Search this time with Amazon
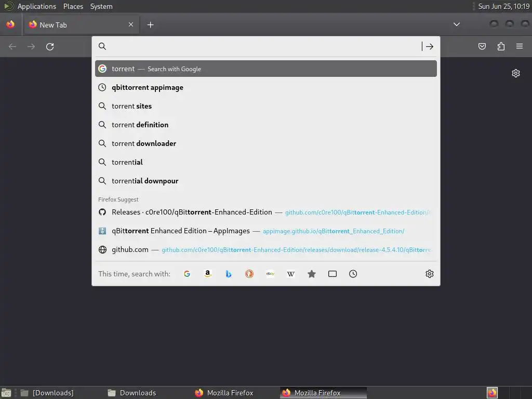 208,274
